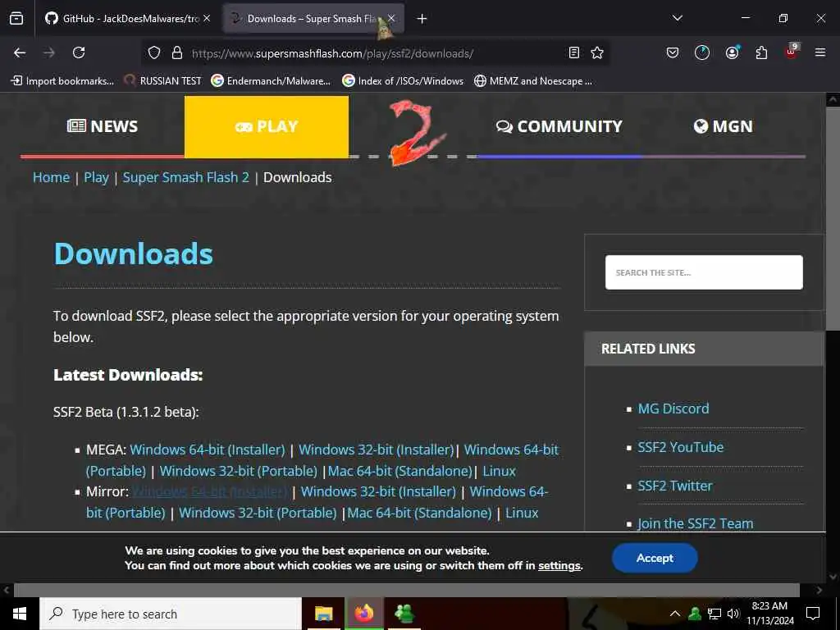Download MEGA Windows 32-bit (Installer)
This screenshot has width=840, height=630.
pyautogui.click(x=376, y=450)
